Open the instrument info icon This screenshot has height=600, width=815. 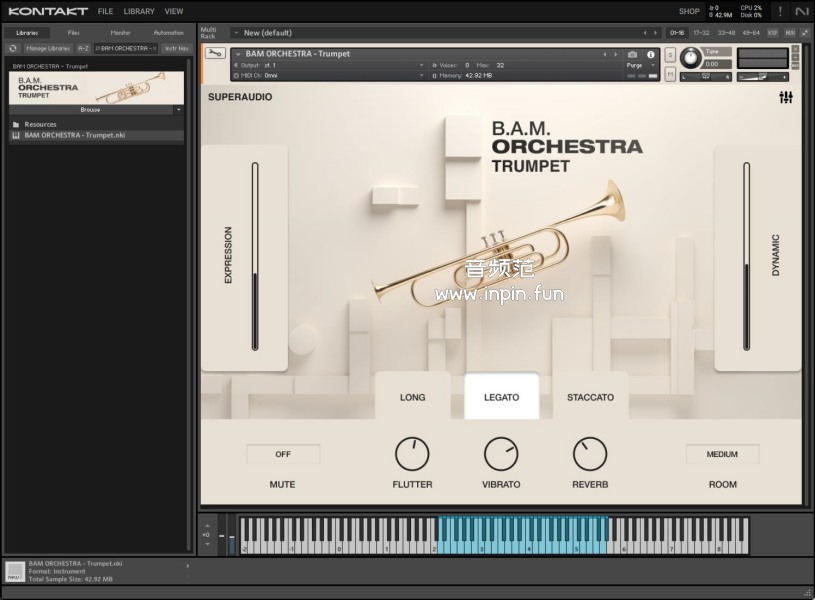650,54
